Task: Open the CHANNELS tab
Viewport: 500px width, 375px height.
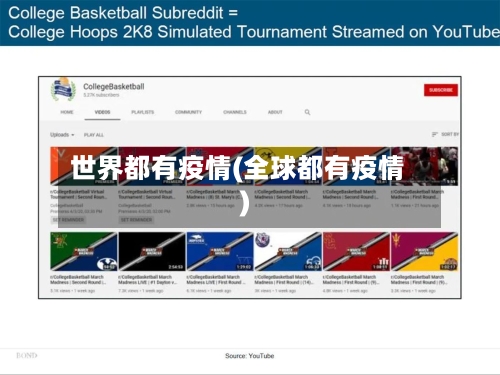Action: point(235,112)
